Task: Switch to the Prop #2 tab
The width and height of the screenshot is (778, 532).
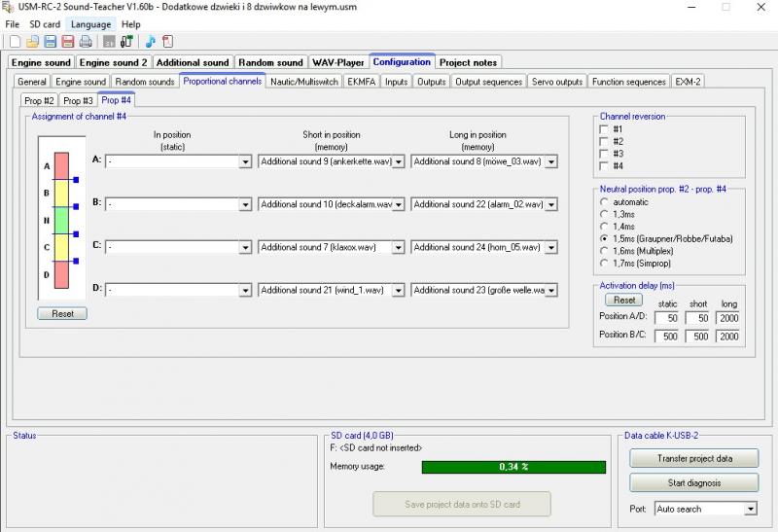Action: point(39,100)
